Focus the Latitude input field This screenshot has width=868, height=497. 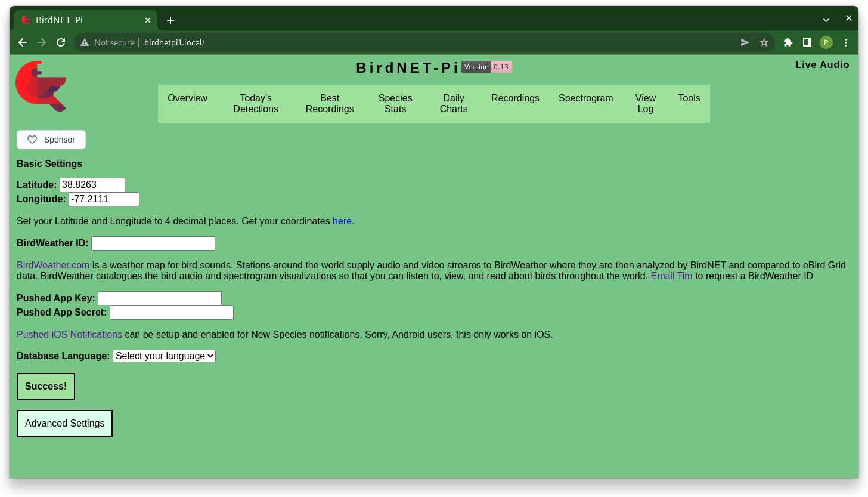click(x=92, y=185)
